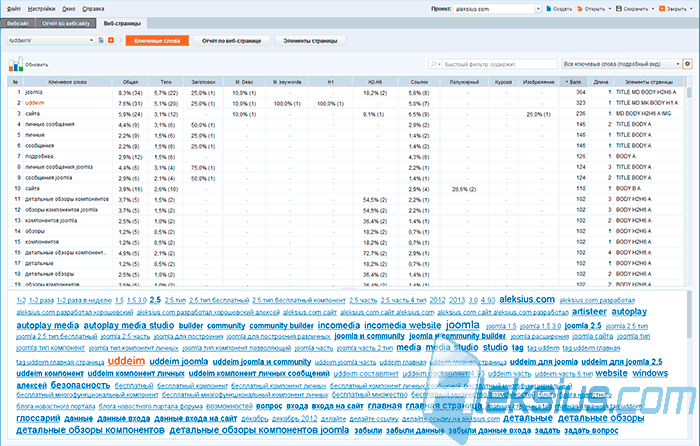Open the Окно menu
This screenshot has width=700, height=446.
point(69,8)
